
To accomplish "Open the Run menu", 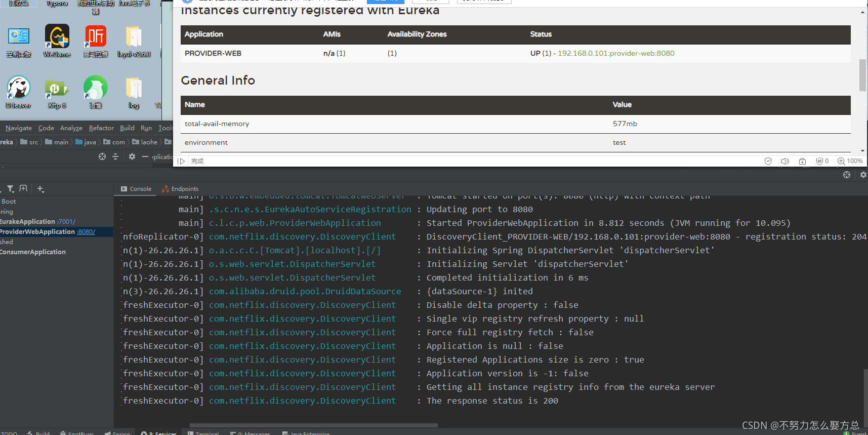I will (x=146, y=128).
